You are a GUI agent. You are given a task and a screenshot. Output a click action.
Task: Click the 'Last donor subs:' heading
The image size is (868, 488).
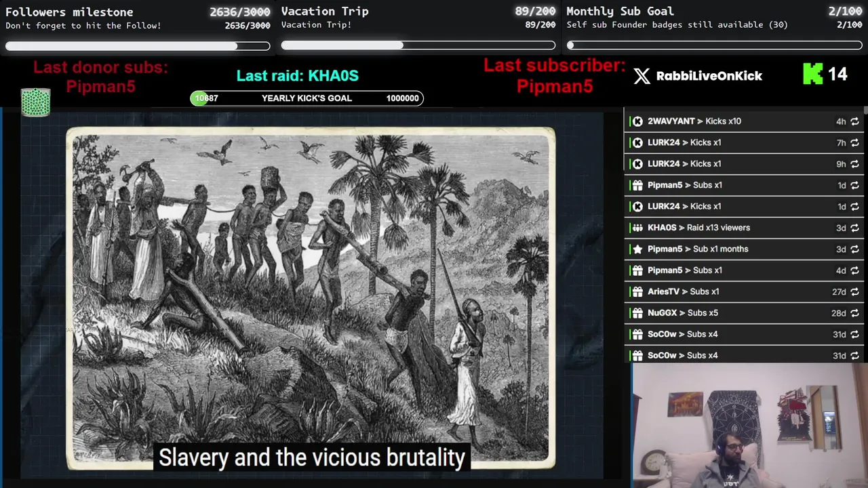[100, 67]
